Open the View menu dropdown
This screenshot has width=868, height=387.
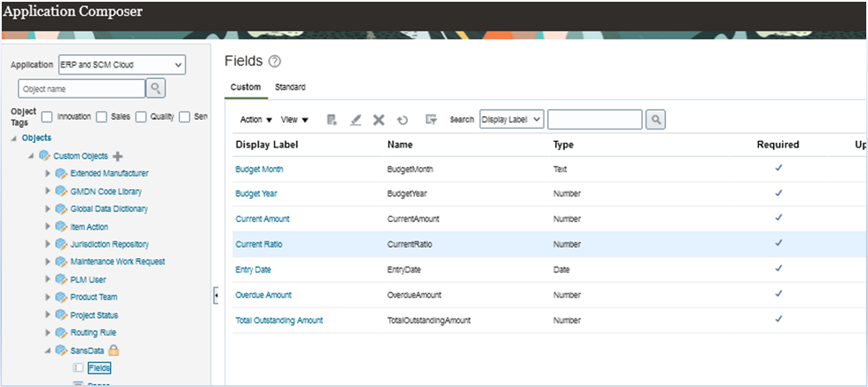click(294, 119)
